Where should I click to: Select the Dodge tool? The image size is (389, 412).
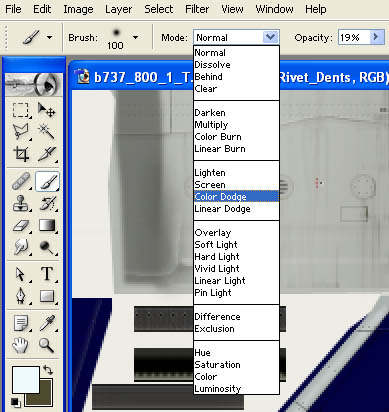[47, 247]
